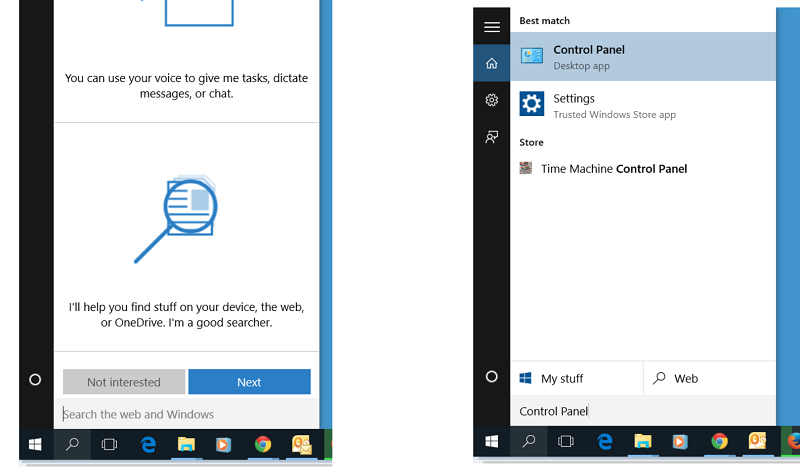The height and width of the screenshot is (472, 800).
Task: Switch to the My stuff filter
Action: (x=576, y=378)
